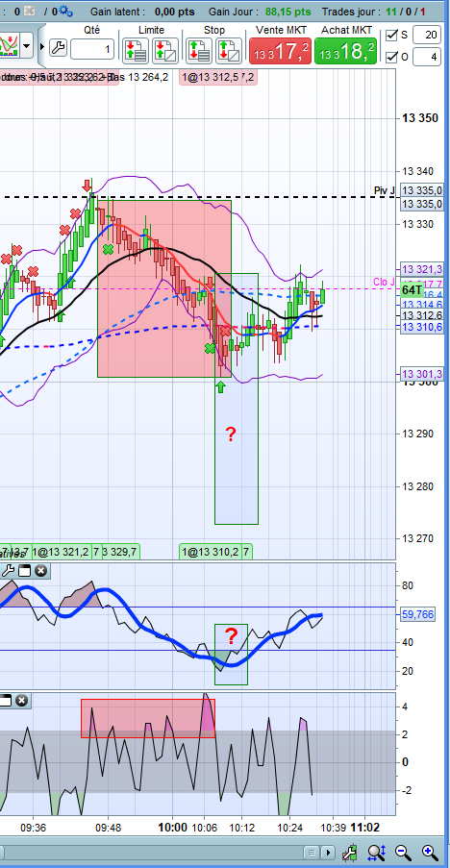Click the order label 1@13 321,2
The height and width of the screenshot is (868, 450).
point(60,552)
